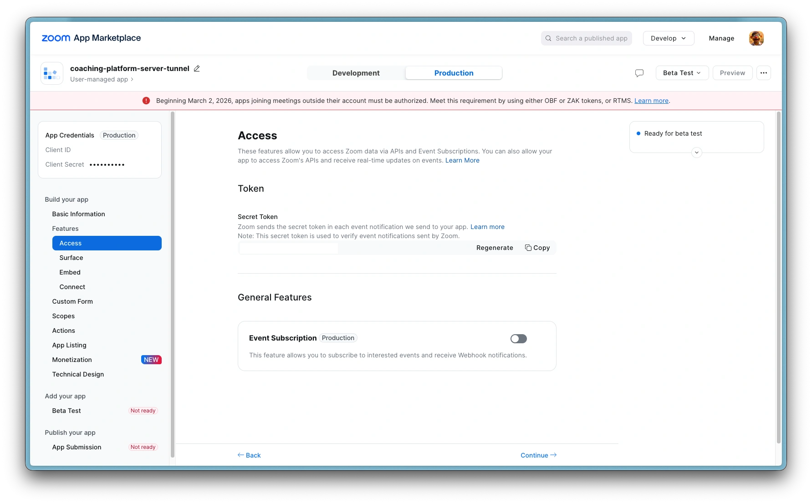Open the Develop dropdown menu
812x504 pixels.
tap(668, 38)
